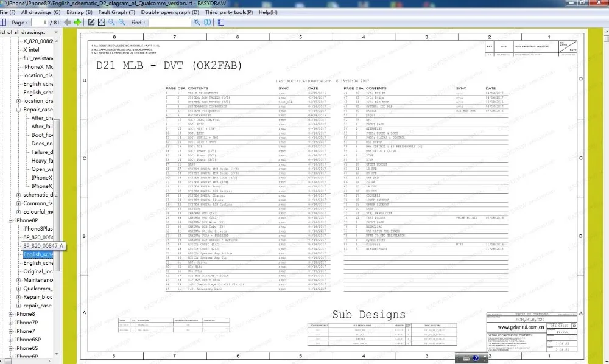This screenshot has height=364, width=609.
Task: Open the Double open graph (D) menu
Action: click(x=170, y=12)
